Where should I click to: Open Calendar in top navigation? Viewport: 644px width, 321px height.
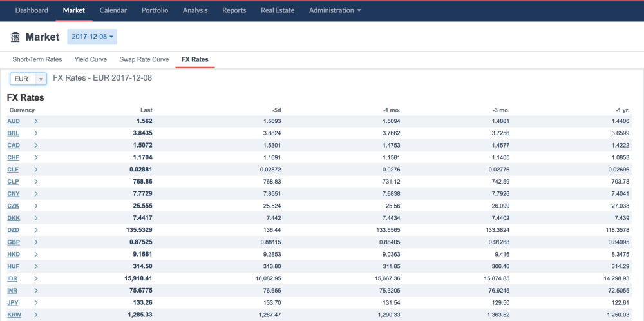click(113, 10)
